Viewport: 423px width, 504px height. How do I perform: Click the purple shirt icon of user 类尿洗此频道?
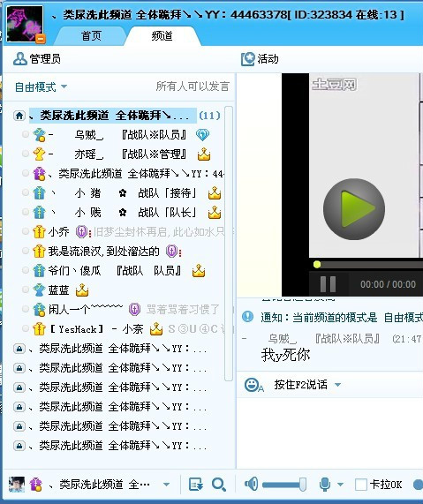click(x=39, y=174)
